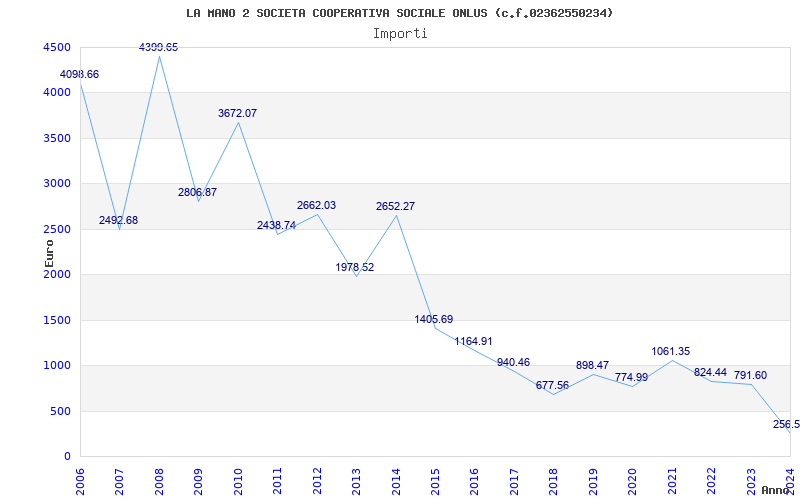The image size is (800, 500).
Task: Click the x-axis year 2014
Action: pos(396,481)
